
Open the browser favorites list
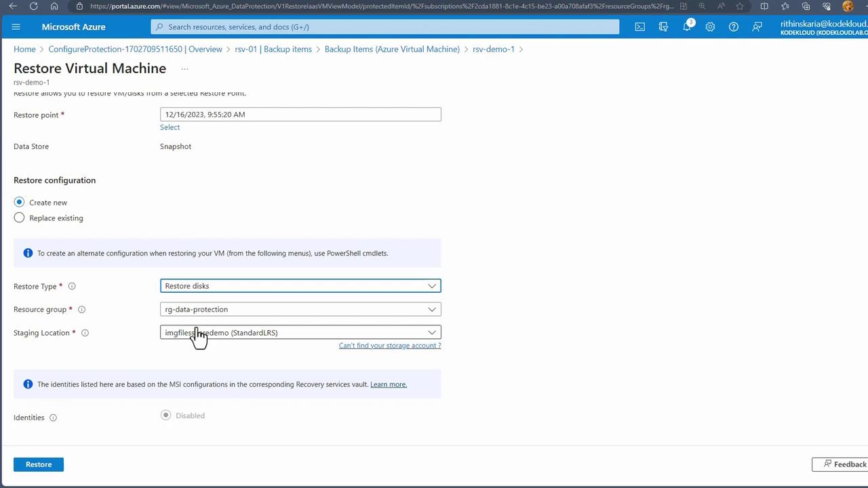coord(785,6)
